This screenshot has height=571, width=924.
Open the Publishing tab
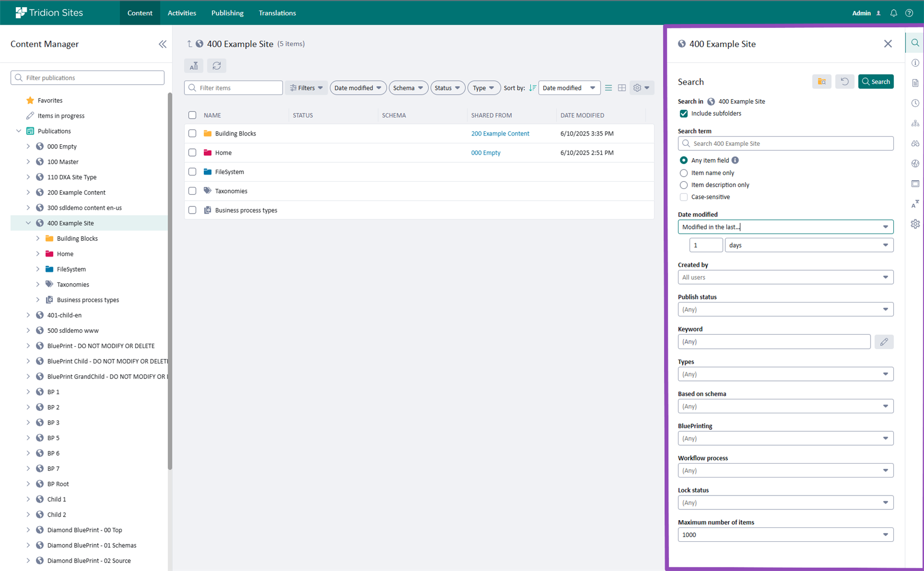(x=227, y=13)
